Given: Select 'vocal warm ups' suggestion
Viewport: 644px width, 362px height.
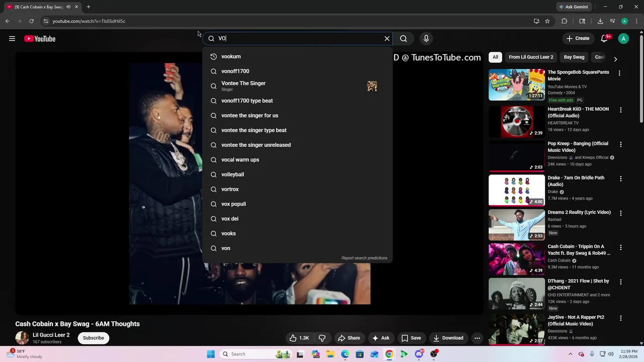Looking at the screenshot, I should [x=297, y=160].
